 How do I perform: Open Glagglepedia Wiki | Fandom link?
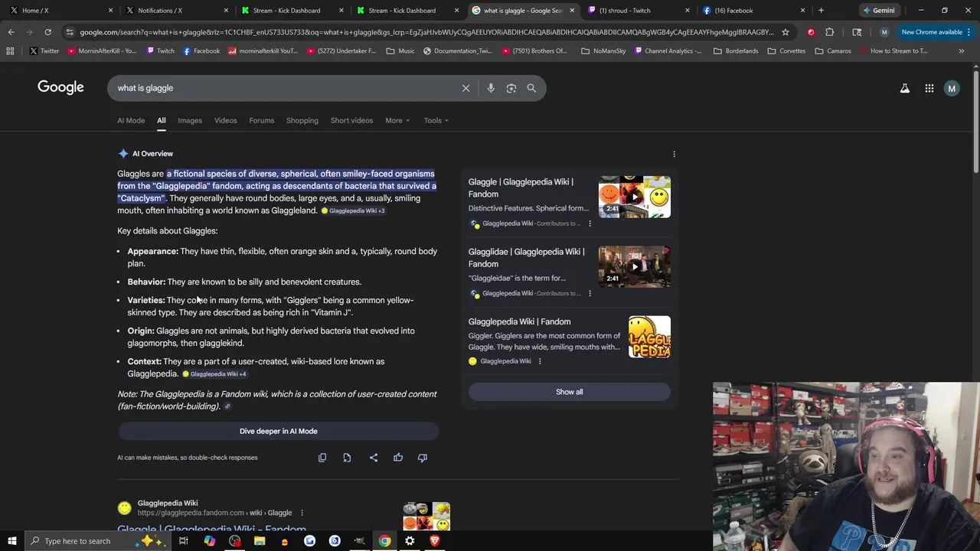[519, 321]
